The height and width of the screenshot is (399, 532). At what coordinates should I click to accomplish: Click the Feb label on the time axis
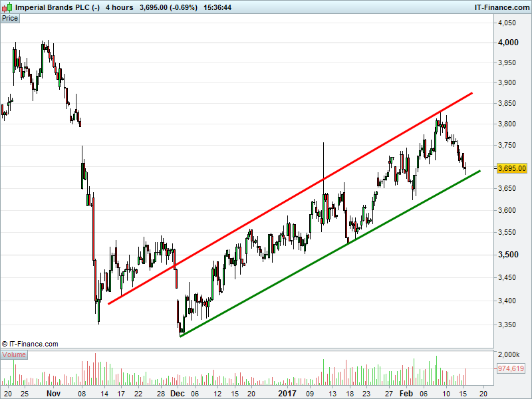[x=406, y=393]
